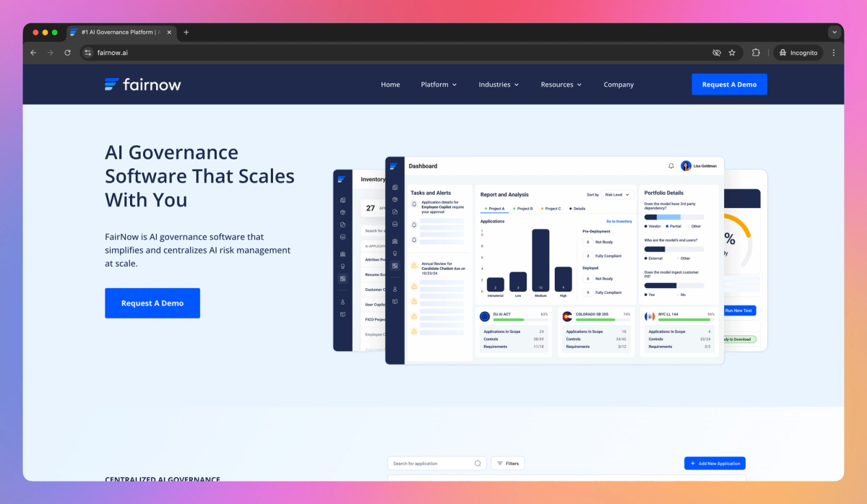Switch to the Project A tab
Viewport: 867px width, 504px height.
(x=495, y=209)
